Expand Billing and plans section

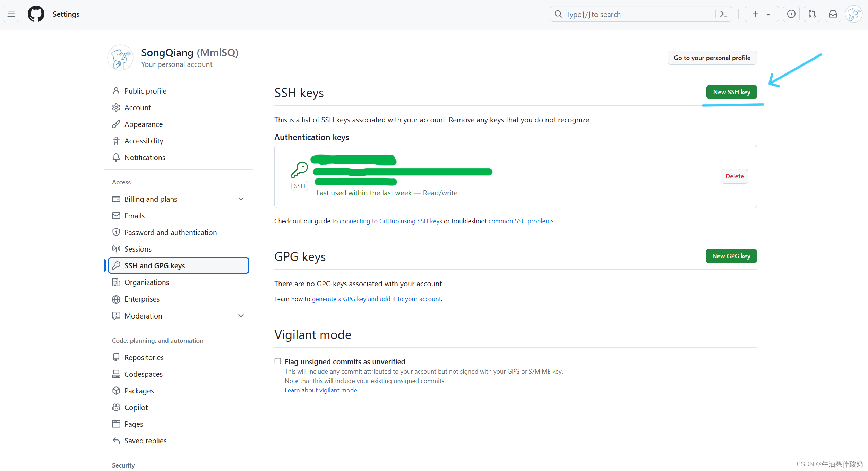[x=241, y=199]
